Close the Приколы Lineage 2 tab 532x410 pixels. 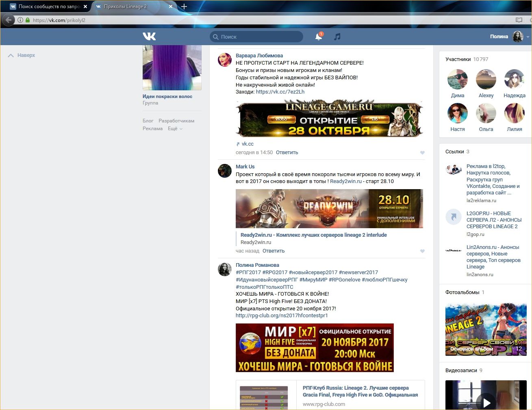[x=171, y=7]
